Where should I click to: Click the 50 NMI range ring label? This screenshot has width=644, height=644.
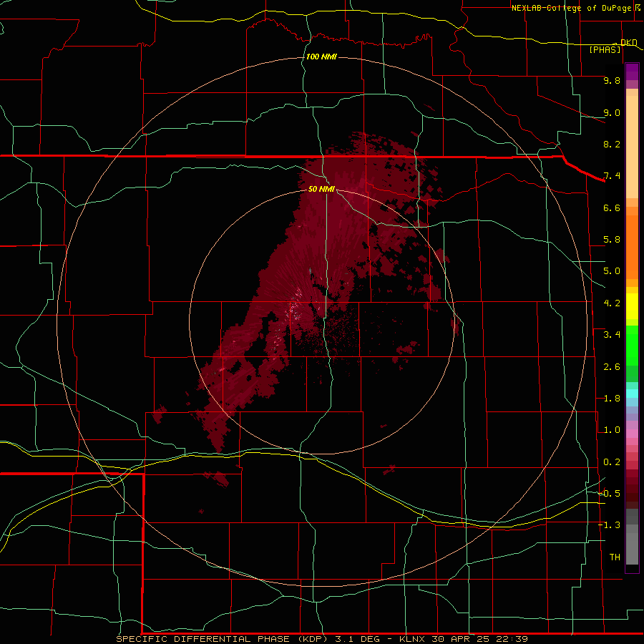click(x=321, y=189)
